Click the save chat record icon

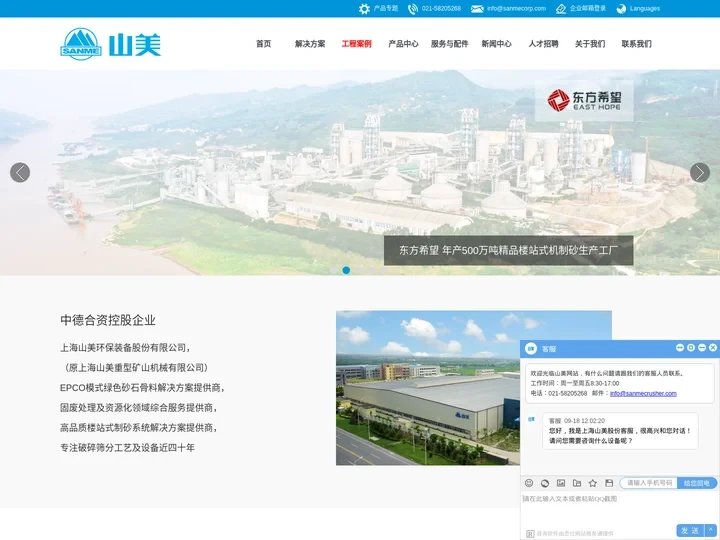pos(609,483)
